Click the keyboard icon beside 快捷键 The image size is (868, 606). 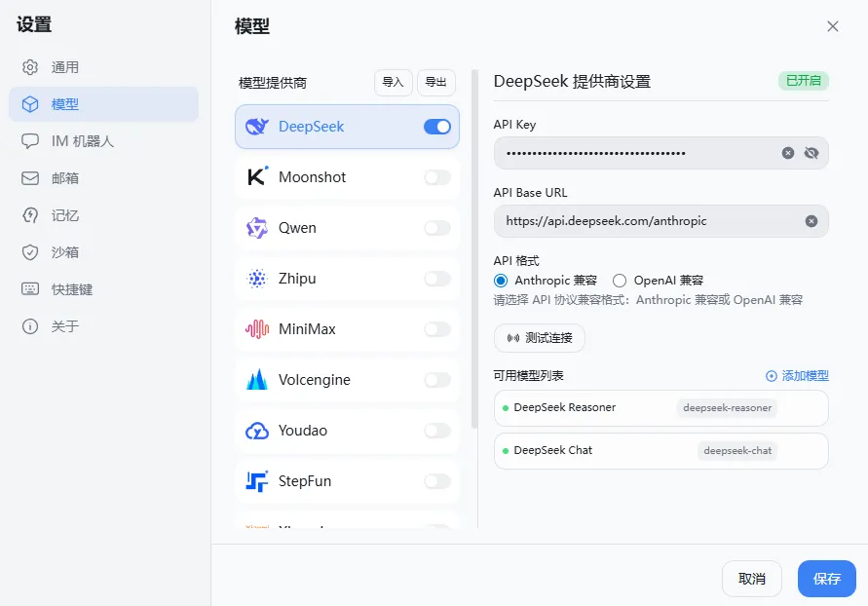[30, 289]
